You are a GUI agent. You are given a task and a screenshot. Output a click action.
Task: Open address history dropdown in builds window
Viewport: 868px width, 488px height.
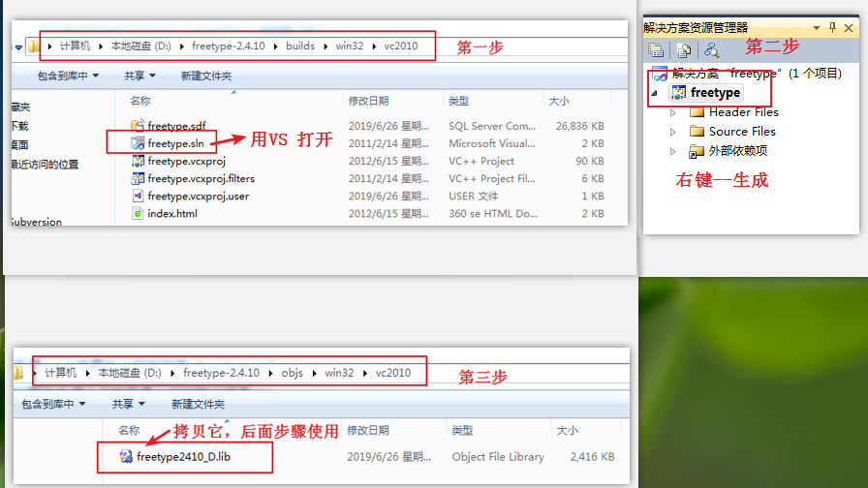18,47
